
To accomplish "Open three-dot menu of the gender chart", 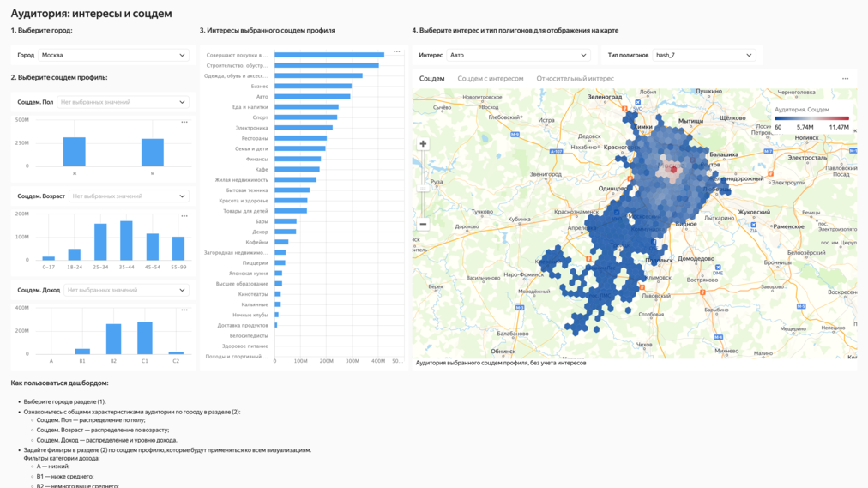I will coord(184,122).
